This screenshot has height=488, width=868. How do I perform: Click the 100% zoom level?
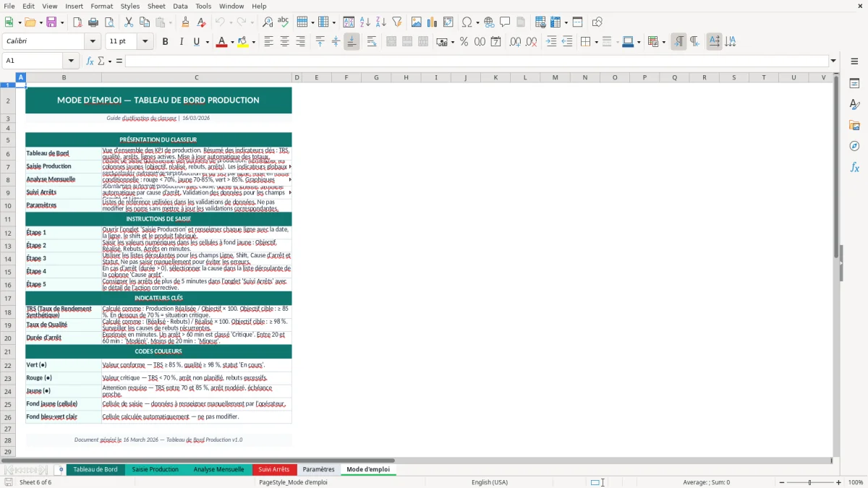tap(856, 482)
